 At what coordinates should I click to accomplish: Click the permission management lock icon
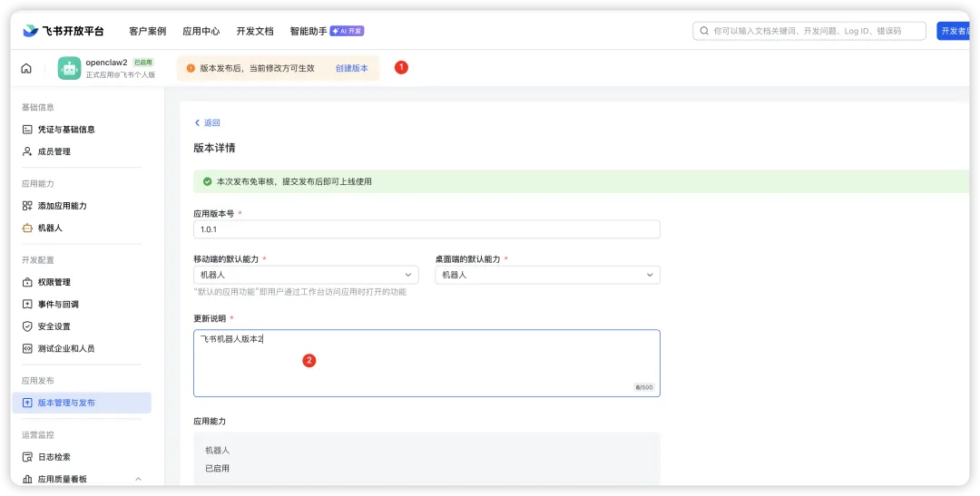(x=27, y=282)
